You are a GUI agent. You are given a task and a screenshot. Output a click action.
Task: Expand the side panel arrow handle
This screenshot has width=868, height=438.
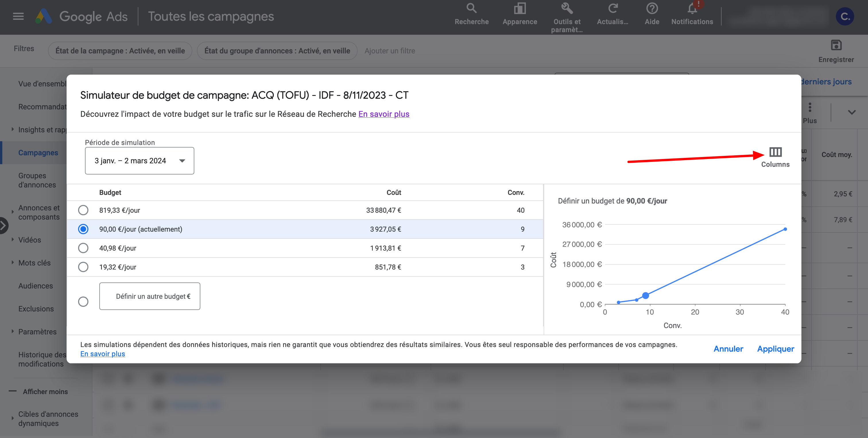coord(3,225)
